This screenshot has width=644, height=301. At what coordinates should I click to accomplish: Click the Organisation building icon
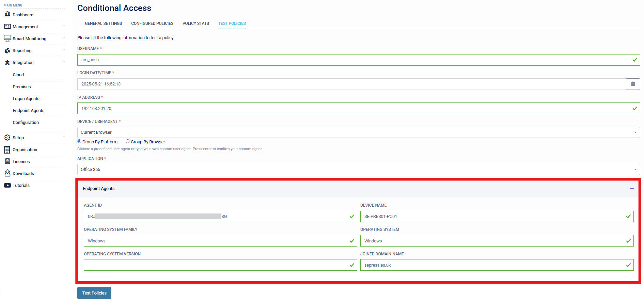click(x=7, y=149)
